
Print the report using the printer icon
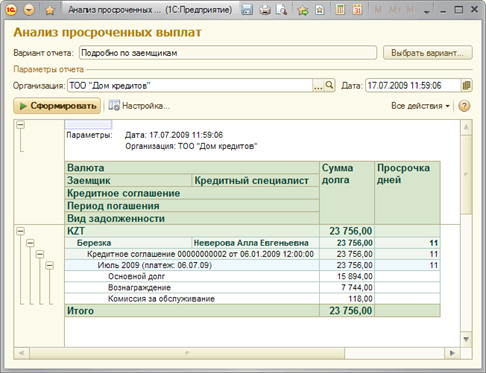265,10
